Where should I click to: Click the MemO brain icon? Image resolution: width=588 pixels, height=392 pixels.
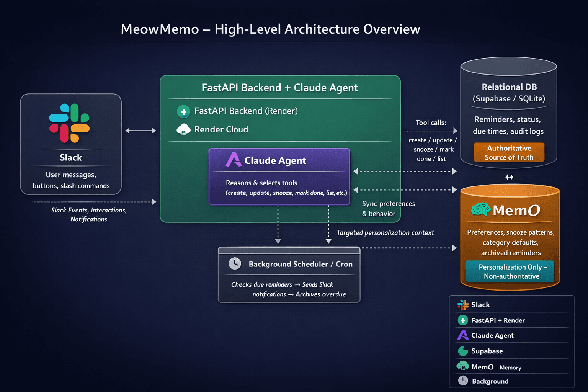(481, 210)
